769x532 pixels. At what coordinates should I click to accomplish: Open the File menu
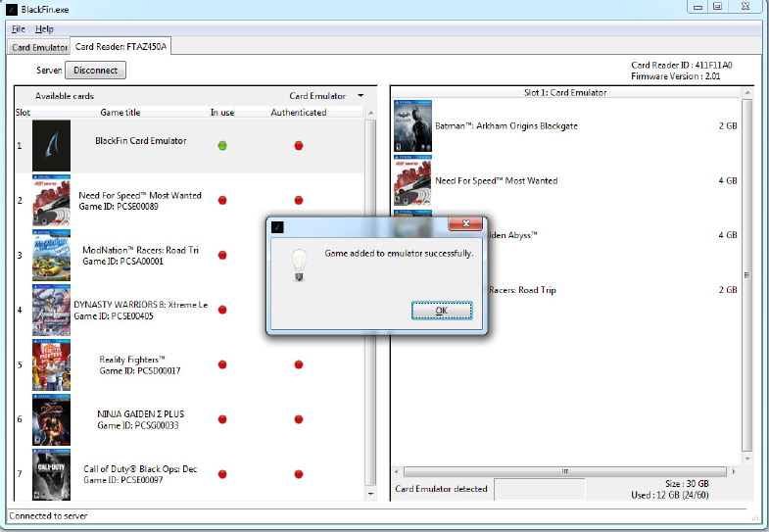pos(19,29)
